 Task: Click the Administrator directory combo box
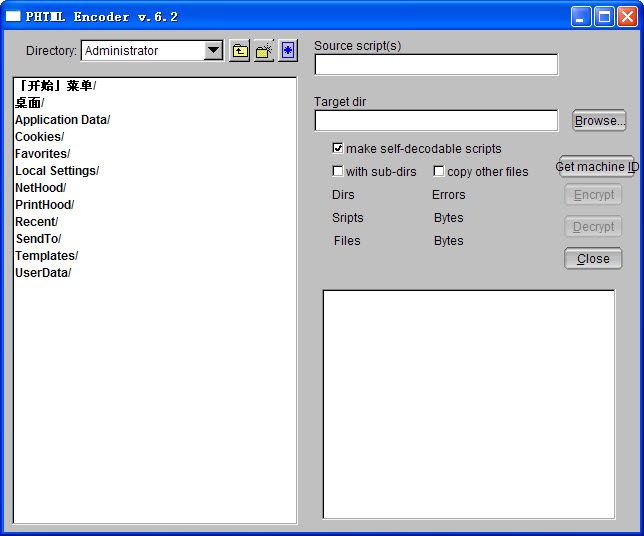click(x=152, y=51)
